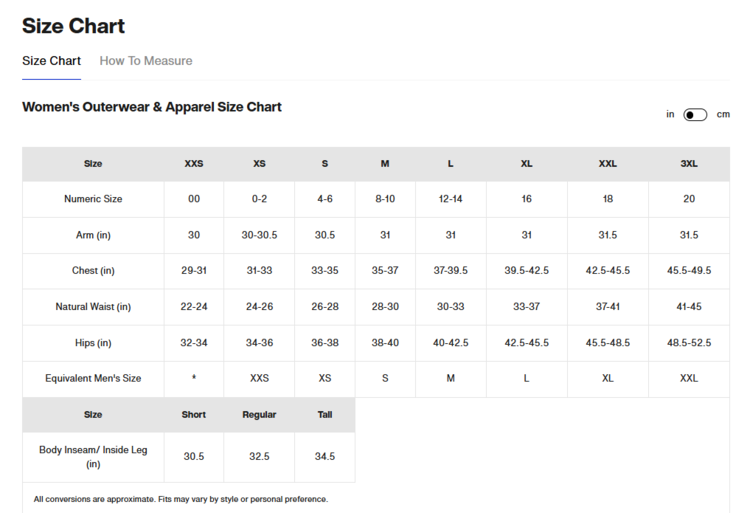Click the Body Inseam/ Inside Leg label
The width and height of the screenshot is (750, 513).
point(93,457)
